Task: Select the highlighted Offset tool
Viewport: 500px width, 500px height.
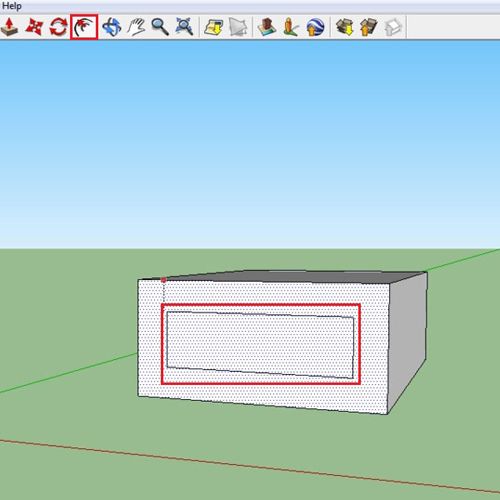Action: click(x=84, y=27)
